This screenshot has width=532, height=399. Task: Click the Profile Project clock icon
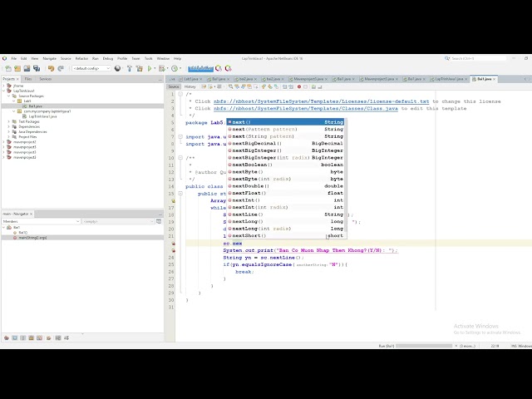tap(175, 68)
